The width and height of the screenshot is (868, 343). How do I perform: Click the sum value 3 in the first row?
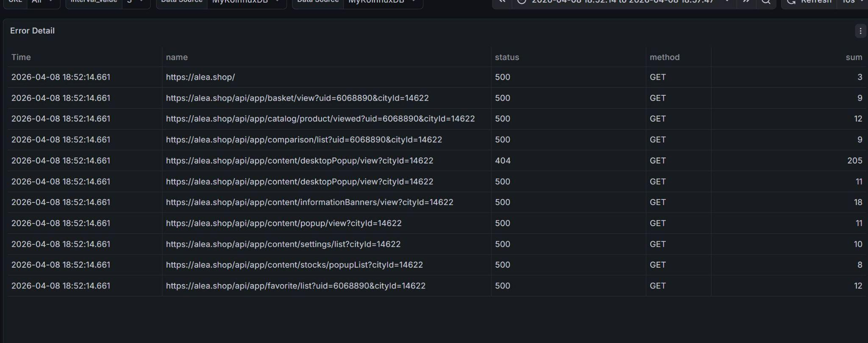coord(860,77)
